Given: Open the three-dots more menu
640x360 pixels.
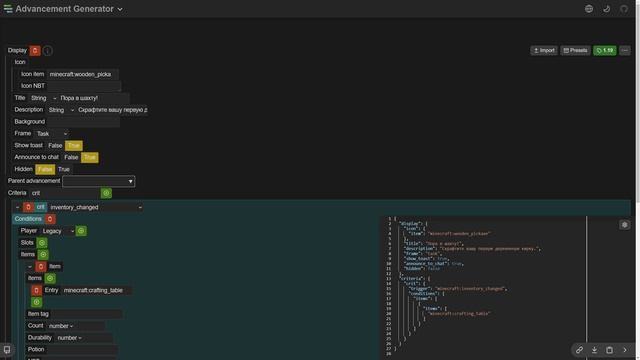Looking at the screenshot, I should pos(625,51).
